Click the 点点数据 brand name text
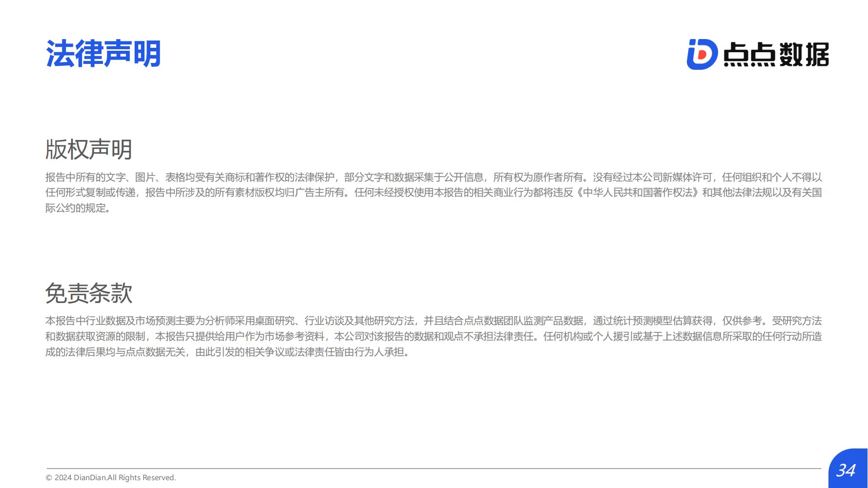 (776, 54)
